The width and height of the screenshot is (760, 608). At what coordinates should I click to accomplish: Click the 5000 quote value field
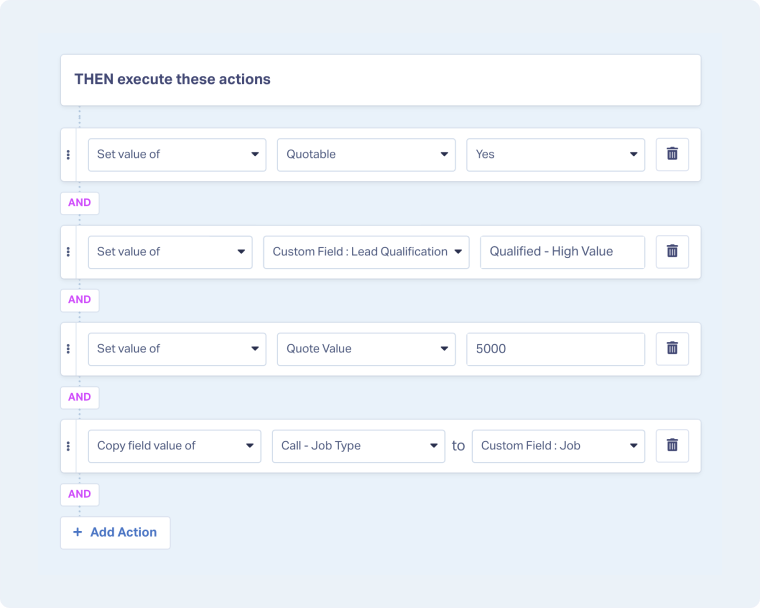click(x=555, y=348)
